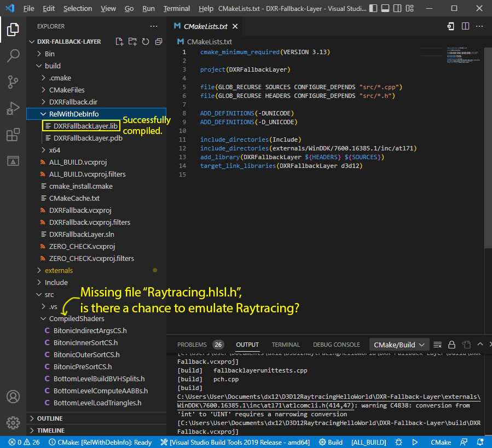The height and width of the screenshot is (448, 492).
Task: Create a new folder in Explorer
Action: (132, 42)
